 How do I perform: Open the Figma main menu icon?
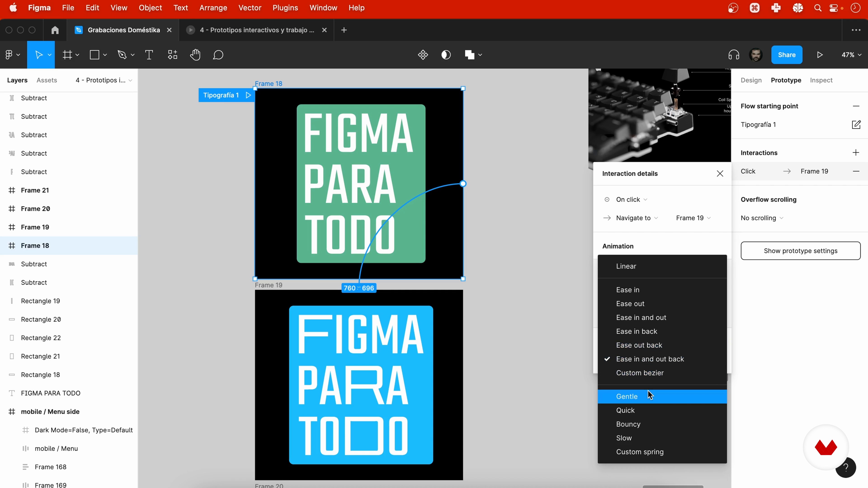point(9,54)
